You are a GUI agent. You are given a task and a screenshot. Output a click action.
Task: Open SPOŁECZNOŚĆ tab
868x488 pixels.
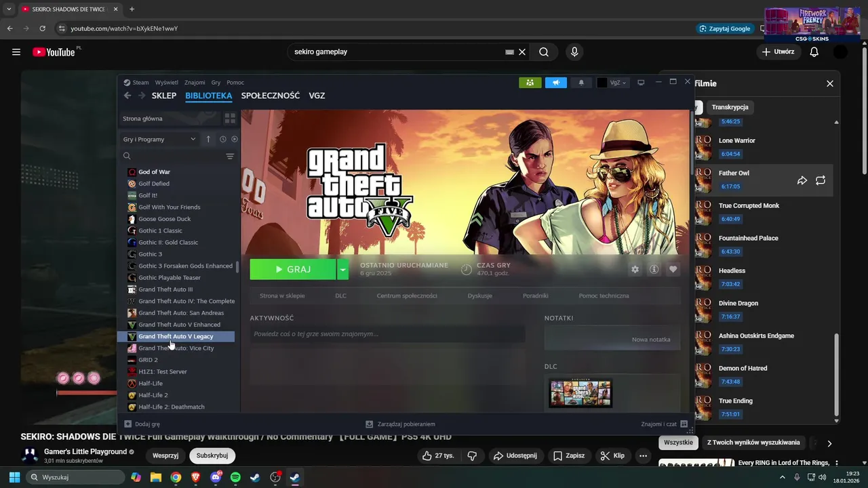[x=271, y=96]
